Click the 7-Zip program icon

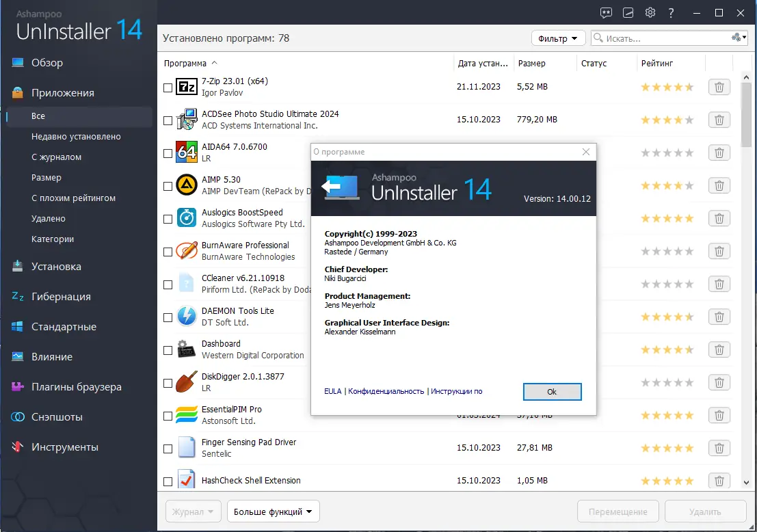pos(187,87)
